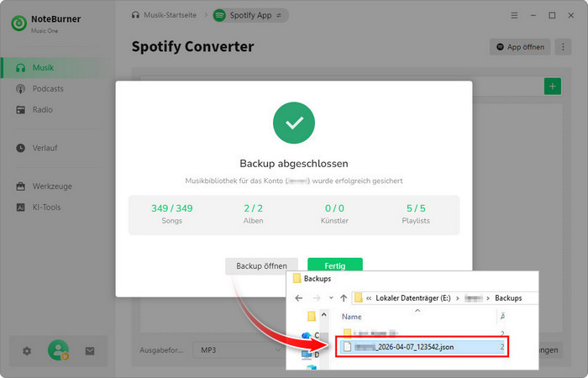Click the Spotify logo in breadcrumb
This screenshot has height=378, width=588.
pos(219,15)
